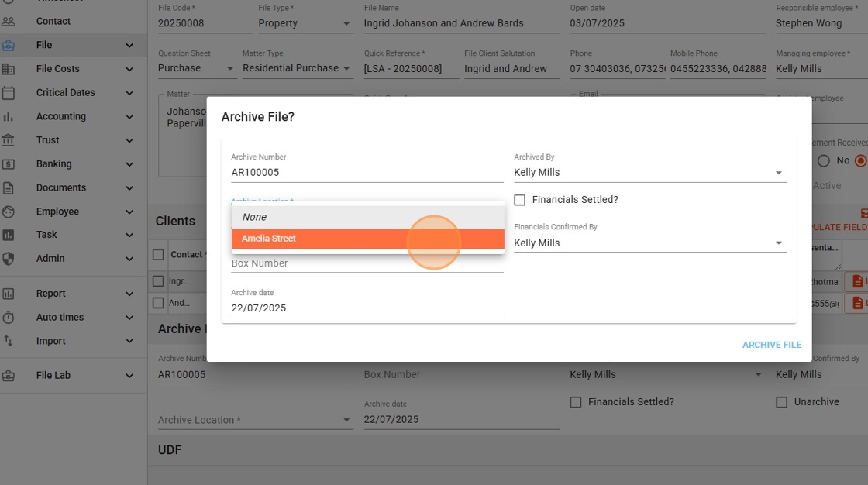Expand the Report sidebar menu chevron
The height and width of the screenshot is (485, 868).
(x=129, y=294)
